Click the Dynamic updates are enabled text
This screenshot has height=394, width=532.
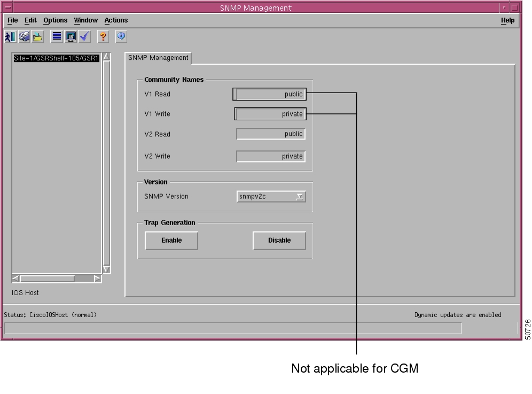[x=458, y=315]
